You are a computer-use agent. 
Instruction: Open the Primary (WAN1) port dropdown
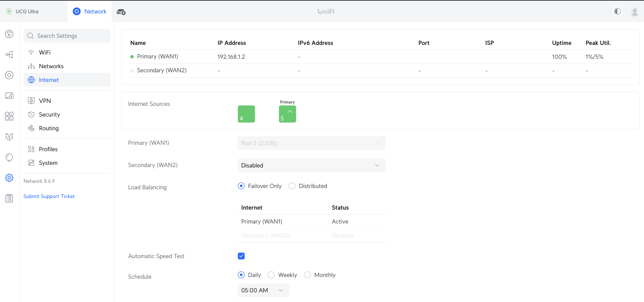tap(311, 143)
